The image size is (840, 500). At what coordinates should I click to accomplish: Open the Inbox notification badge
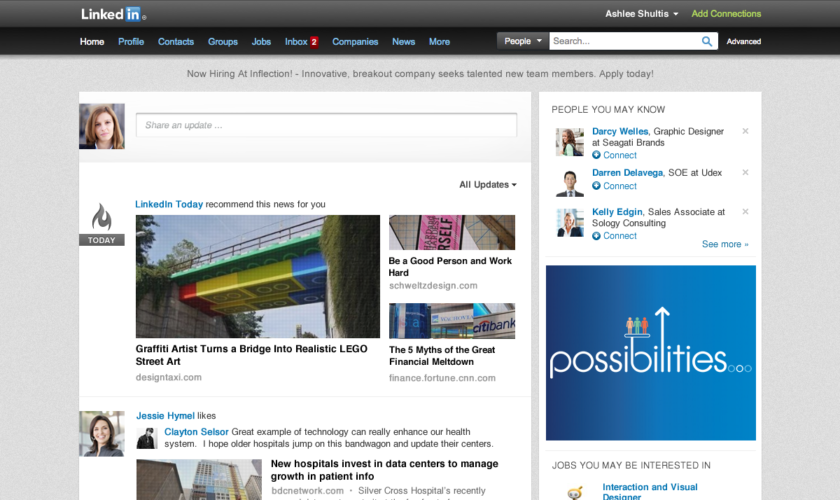point(313,42)
